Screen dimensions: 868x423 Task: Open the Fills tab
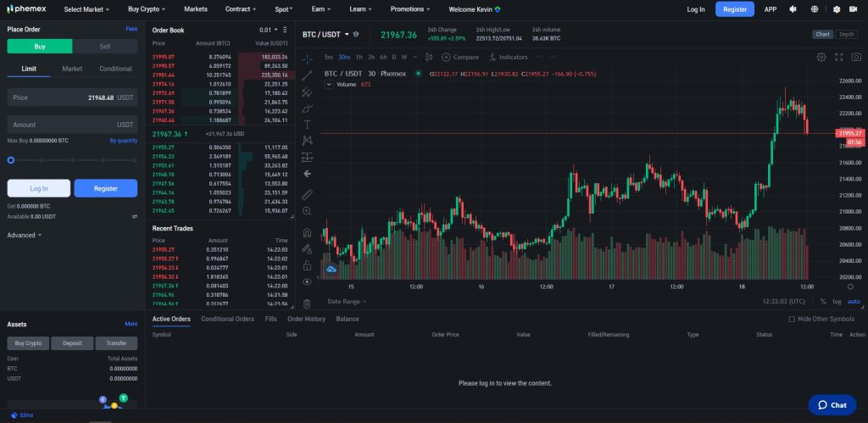[x=270, y=319]
